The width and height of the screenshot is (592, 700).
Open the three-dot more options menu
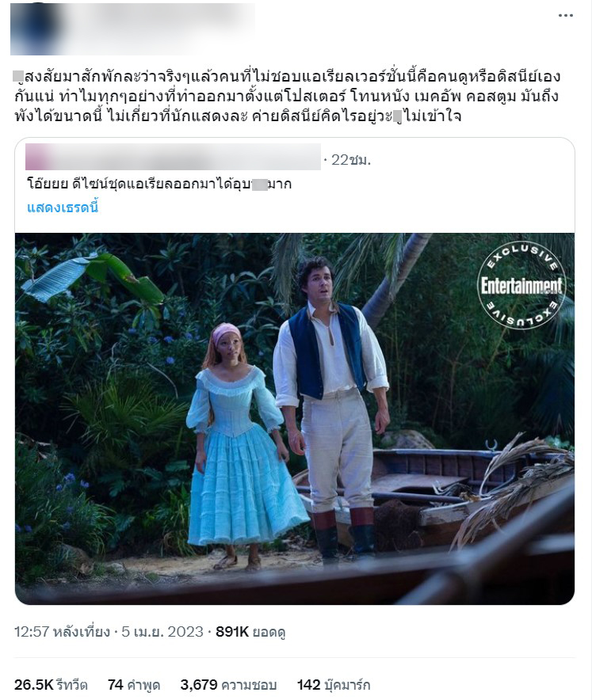565,16
